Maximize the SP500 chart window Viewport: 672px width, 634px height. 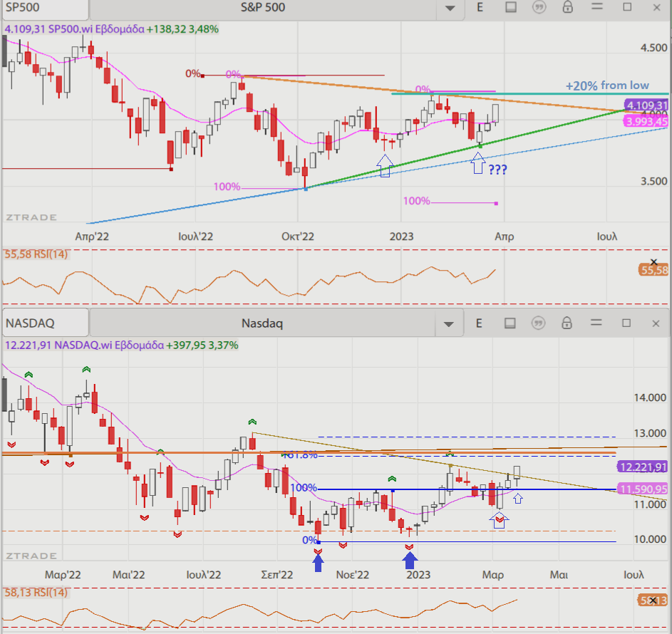tap(627, 7)
